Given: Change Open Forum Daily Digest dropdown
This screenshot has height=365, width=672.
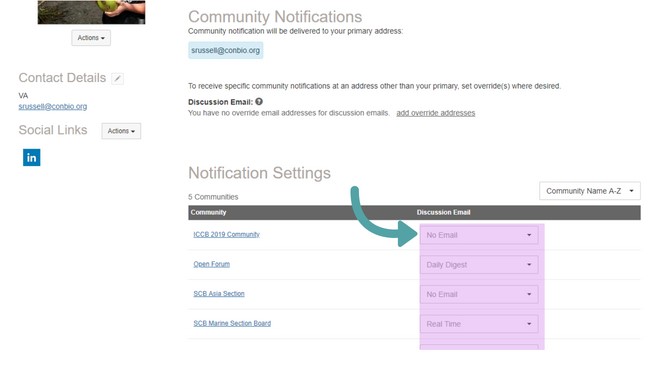Looking at the screenshot, I should point(479,265).
